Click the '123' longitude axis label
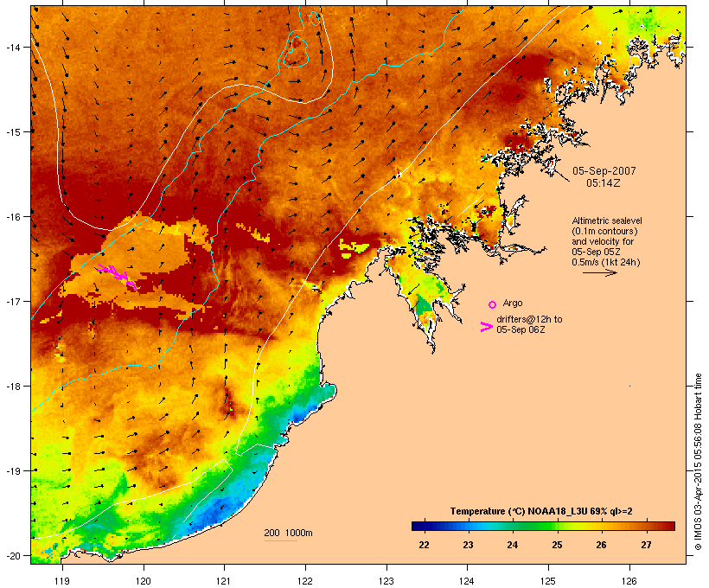Viewport: 709px width, 588px height. coord(386,581)
